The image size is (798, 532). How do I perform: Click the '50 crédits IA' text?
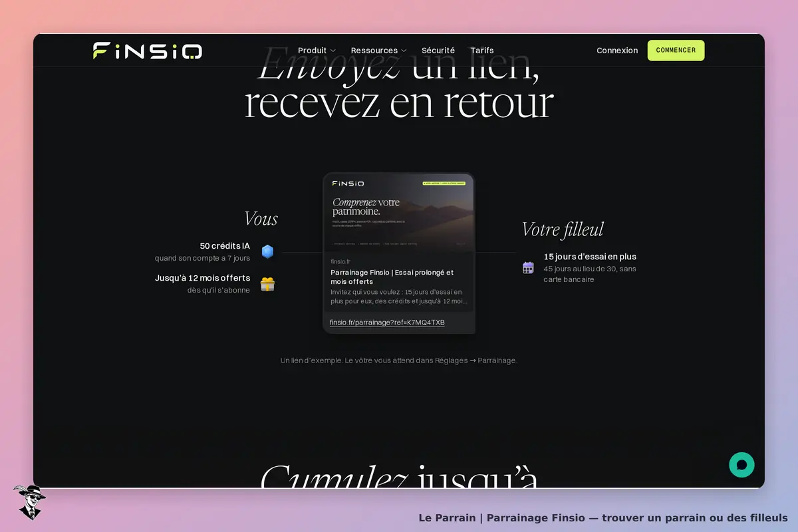(x=225, y=245)
